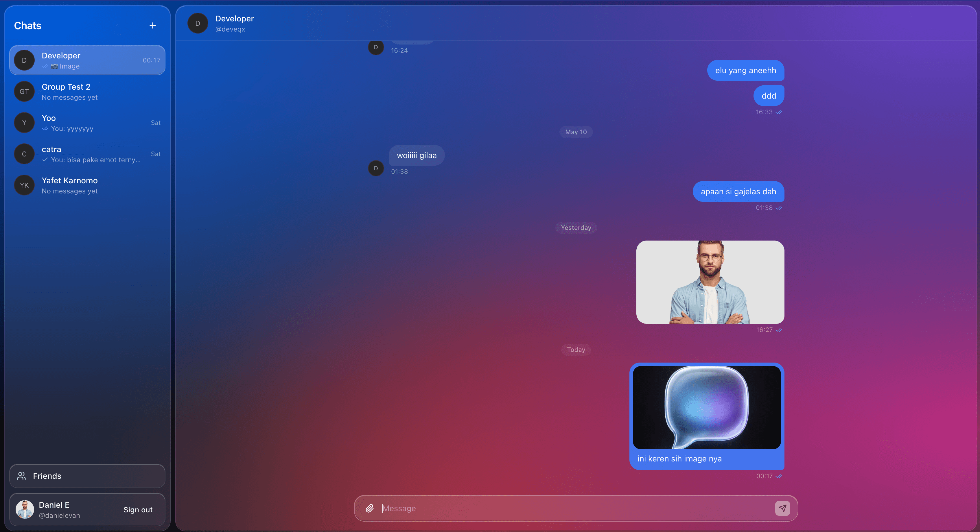The height and width of the screenshot is (532, 980).
Task: Click the 'elu yang aneehh' message bubble
Action: point(746,70)
